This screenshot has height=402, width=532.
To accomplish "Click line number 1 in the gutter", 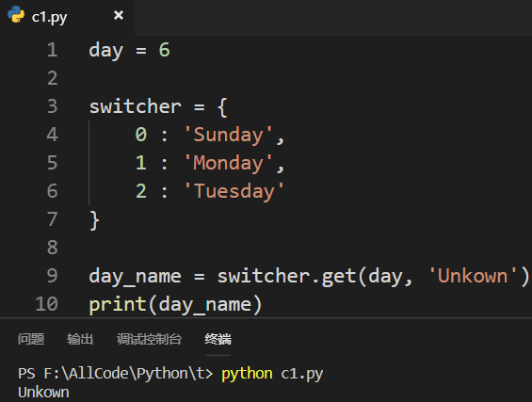I will click(53, 50).
